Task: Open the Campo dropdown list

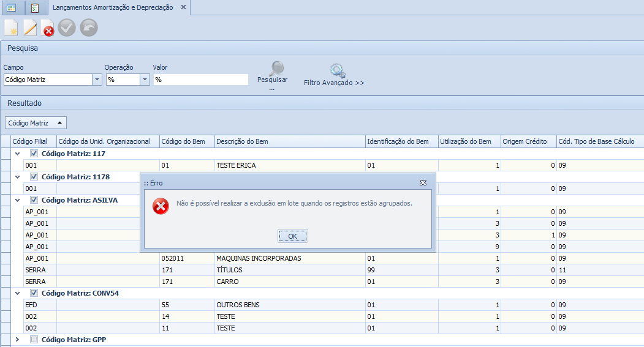Action: 97,80
